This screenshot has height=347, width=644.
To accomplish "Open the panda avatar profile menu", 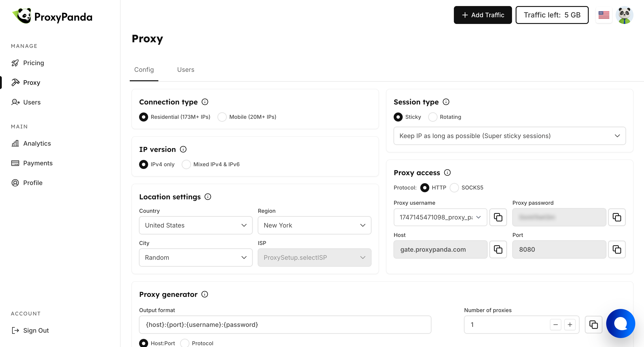I will tap(624, 15).
